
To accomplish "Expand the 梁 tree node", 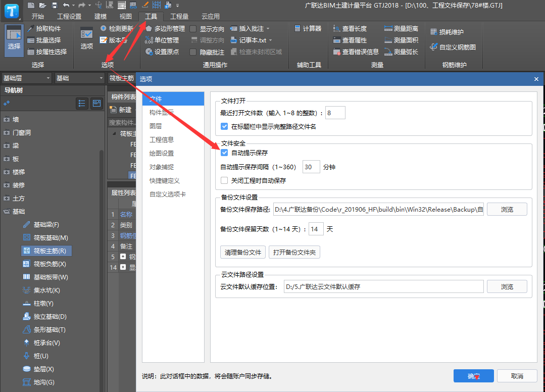I will pyautogui.click(x=7, y=145).
